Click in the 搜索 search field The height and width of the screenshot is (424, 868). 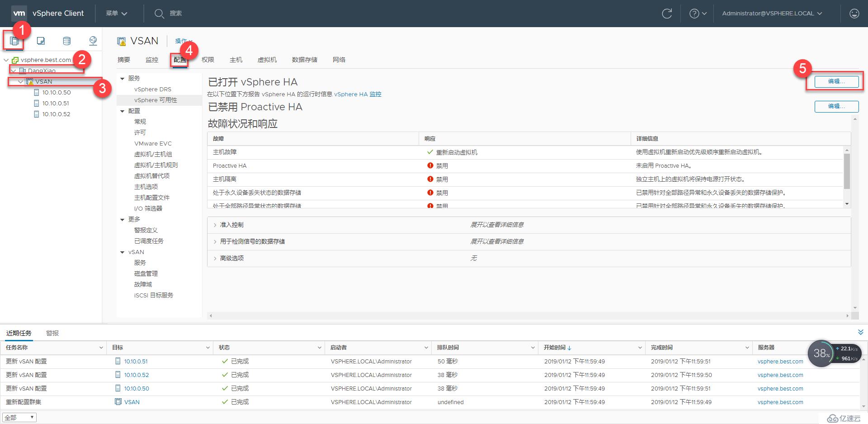tap(176, 14)
